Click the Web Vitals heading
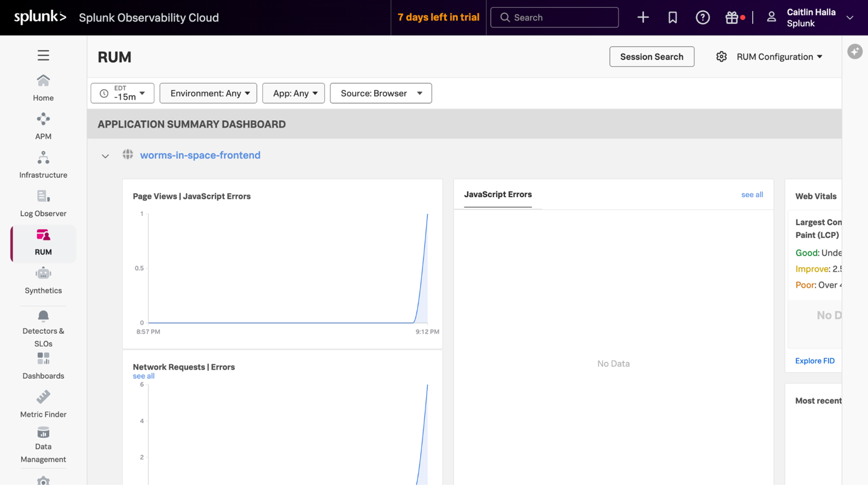868x485 pixels. coord(816,196)
